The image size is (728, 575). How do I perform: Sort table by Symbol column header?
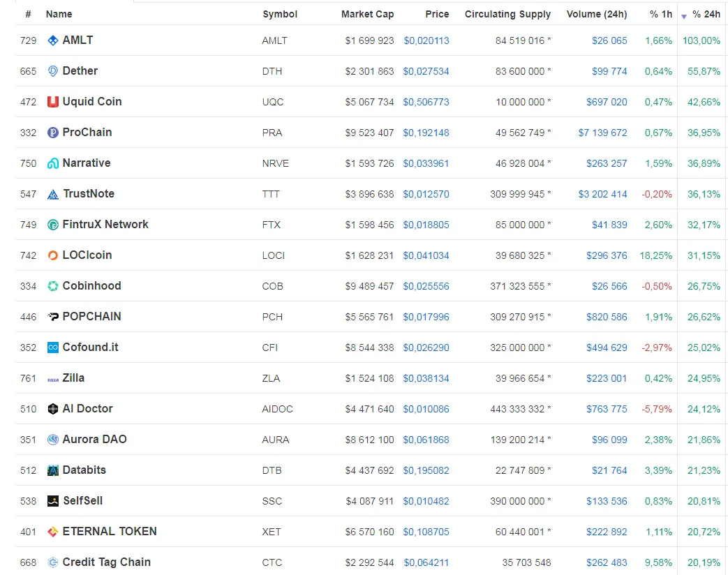[x=280, y=15]
